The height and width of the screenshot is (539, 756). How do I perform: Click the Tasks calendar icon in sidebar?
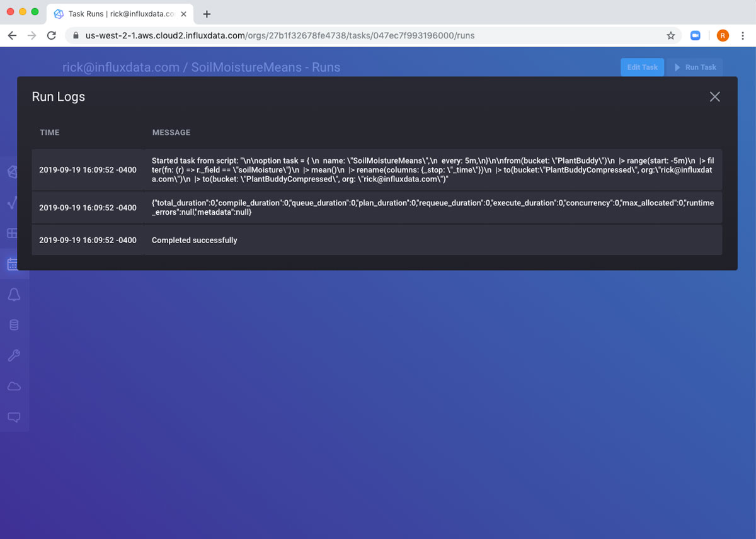[x=12, y=264]
